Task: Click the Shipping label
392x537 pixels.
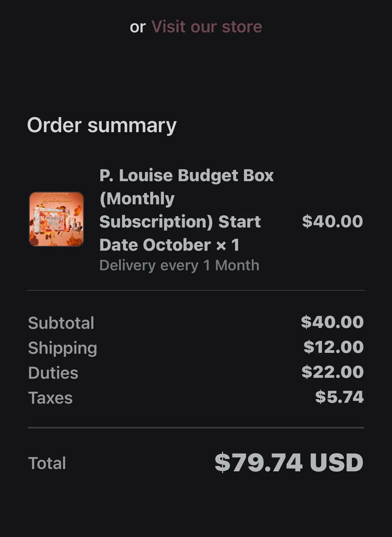Action: coord(62,348)
